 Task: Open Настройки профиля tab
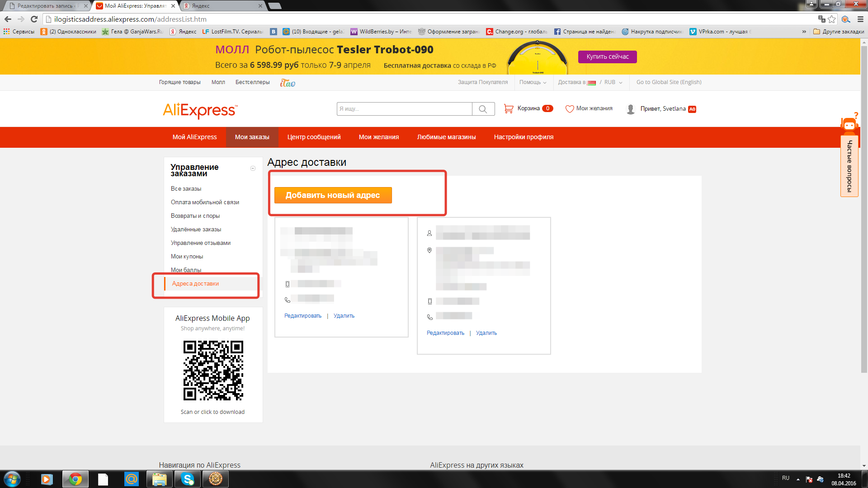point(524,137)
